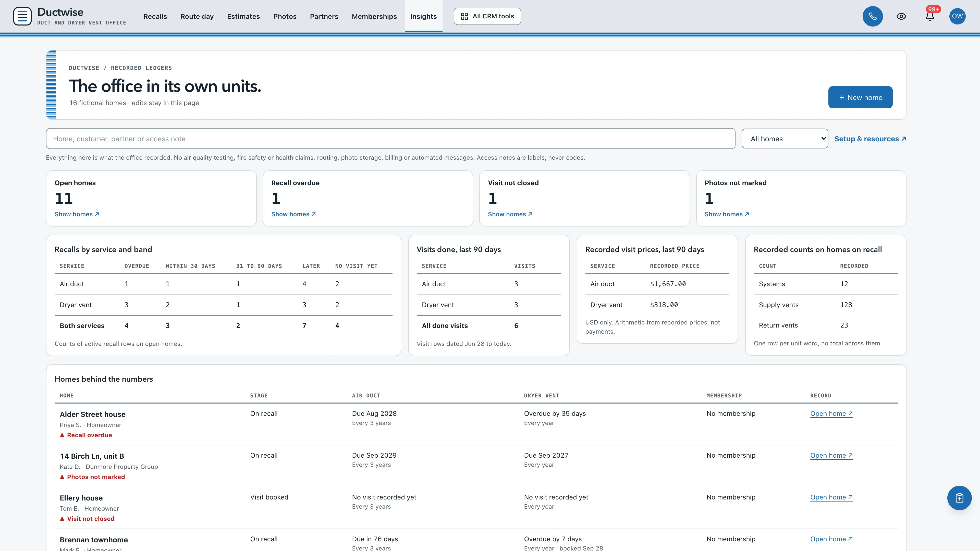Switch to Route day tab
980x551 pixels.
(x=197, y=16)
